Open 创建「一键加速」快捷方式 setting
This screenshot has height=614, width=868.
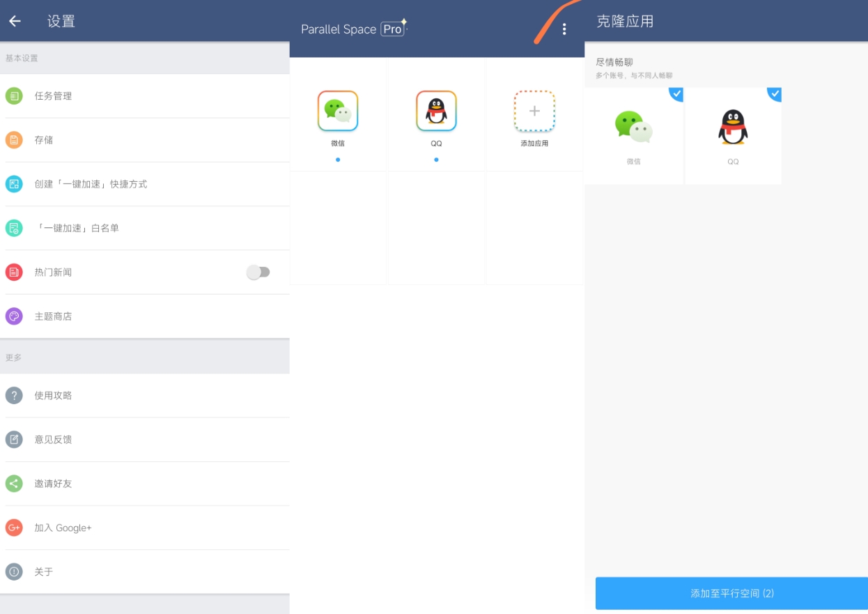point(91,184)
